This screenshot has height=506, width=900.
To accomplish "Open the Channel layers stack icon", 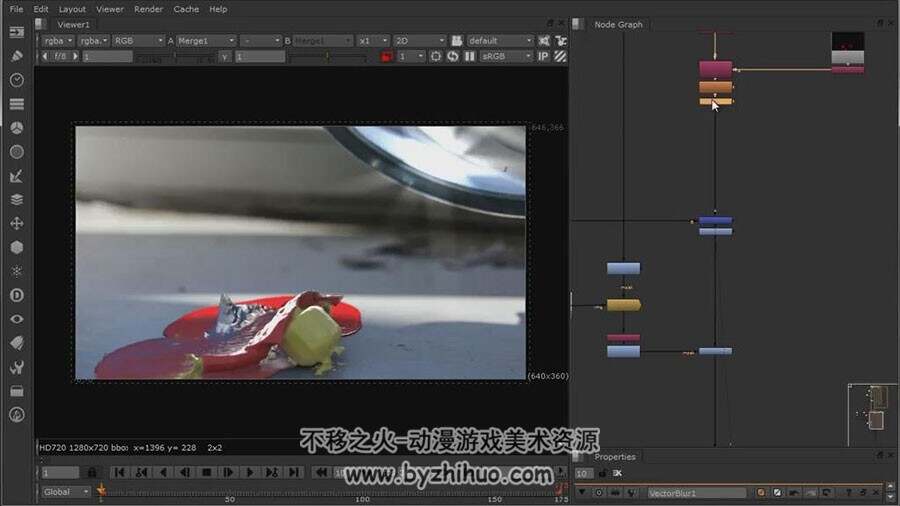I will pyautogui.click(x=17, y=199).
